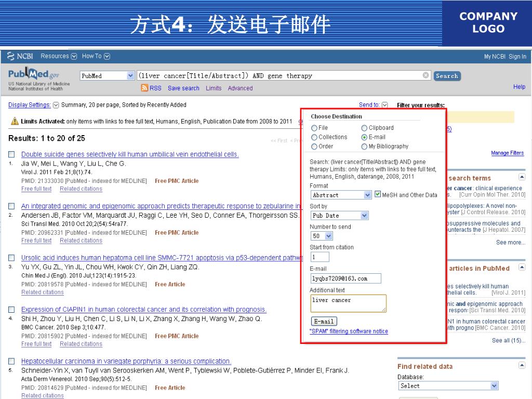532x399 pixels.
Task: Click Sign In in the header
Action: tap(517, 57)
